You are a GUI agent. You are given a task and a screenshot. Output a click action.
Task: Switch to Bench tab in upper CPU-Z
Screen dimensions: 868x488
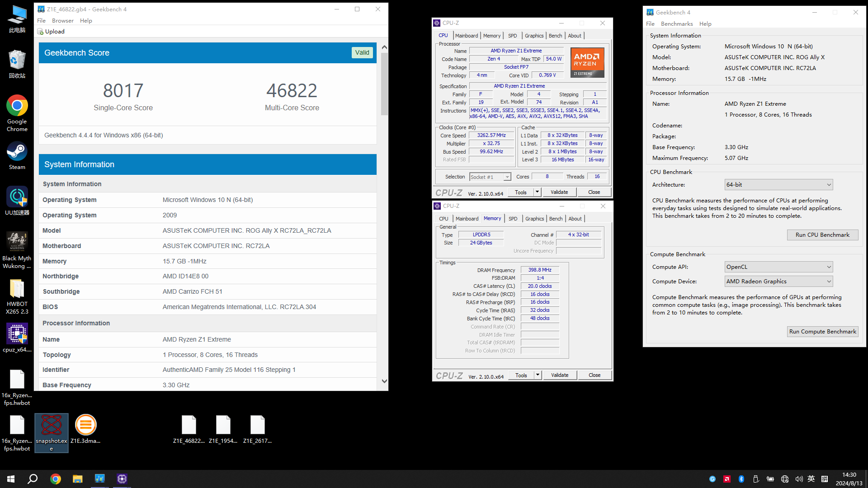(556, 36)
